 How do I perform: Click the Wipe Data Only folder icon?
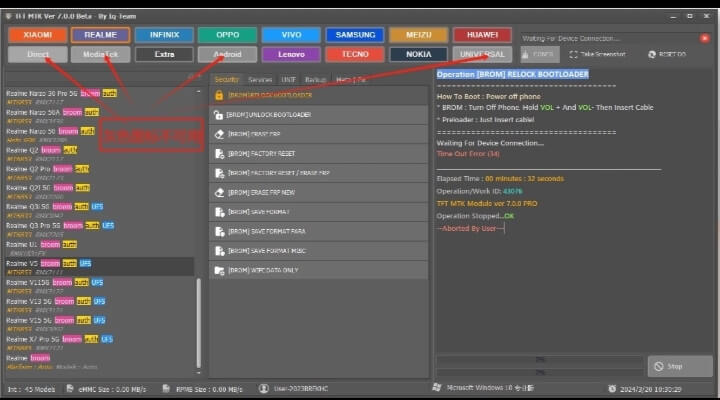coord(219,270)
